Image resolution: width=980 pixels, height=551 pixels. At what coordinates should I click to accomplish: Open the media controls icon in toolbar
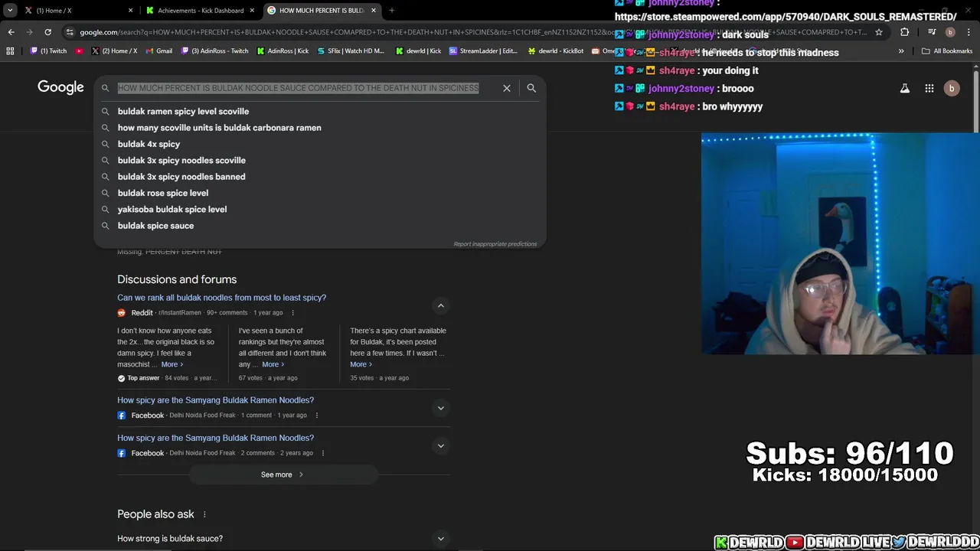click(x=932, y=32)
